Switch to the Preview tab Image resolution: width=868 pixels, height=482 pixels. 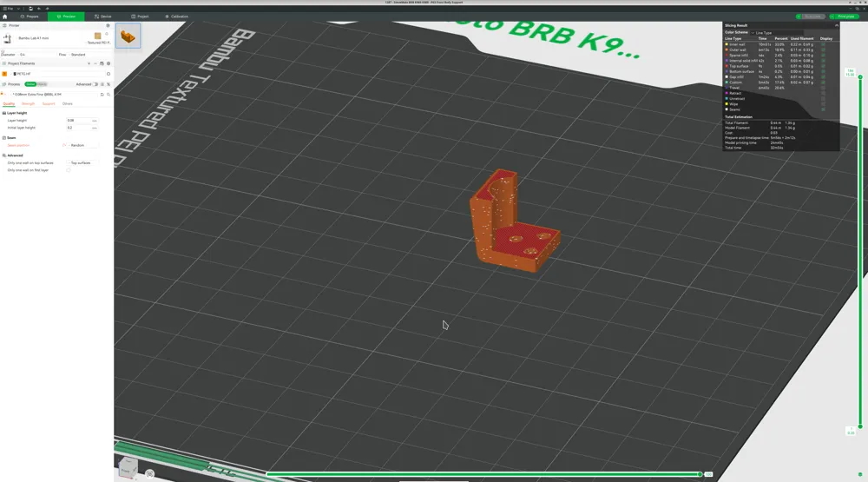[x=66, y=17]
